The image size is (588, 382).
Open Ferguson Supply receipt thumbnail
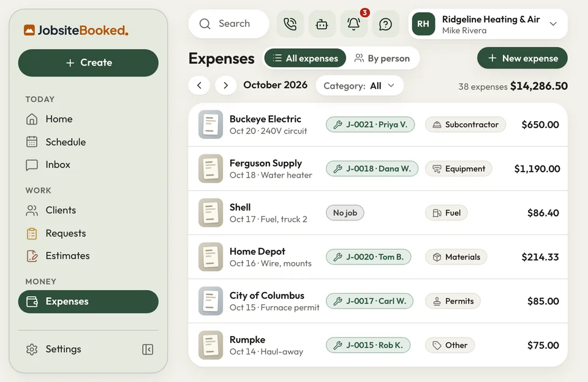pyautogui.click(x=211, y=169)
